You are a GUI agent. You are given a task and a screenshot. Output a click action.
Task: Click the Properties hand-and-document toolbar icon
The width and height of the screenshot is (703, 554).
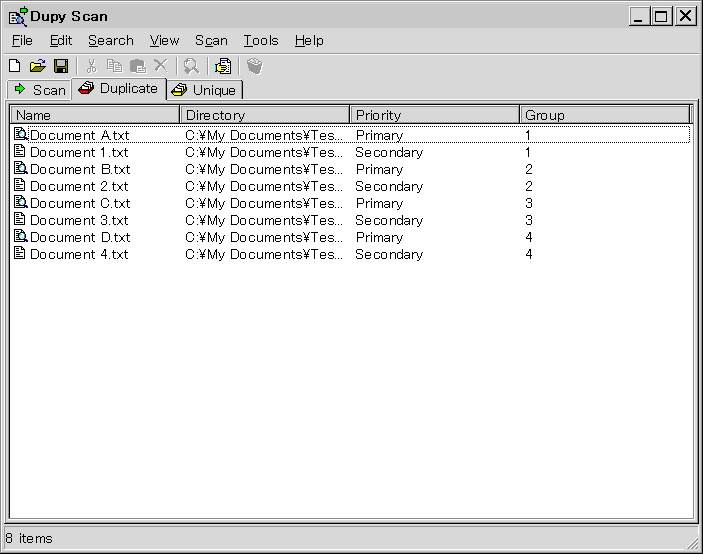(x=223, y=66)
